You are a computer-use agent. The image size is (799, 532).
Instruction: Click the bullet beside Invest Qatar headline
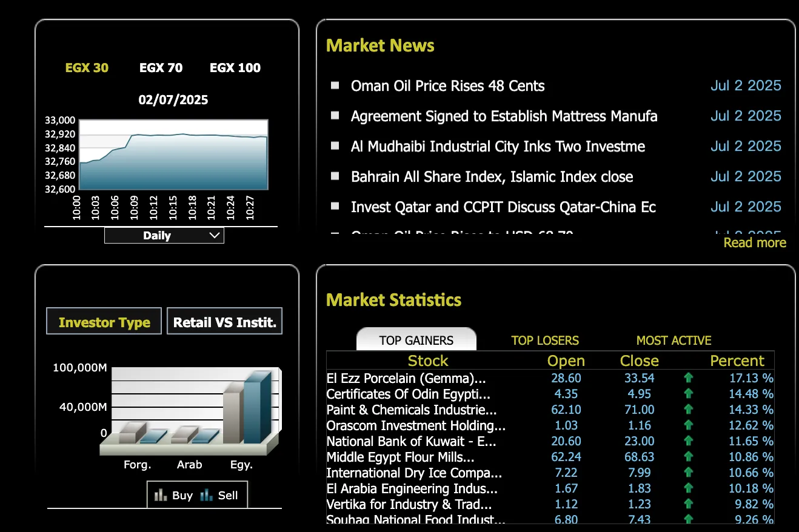(x=335, y=207)
